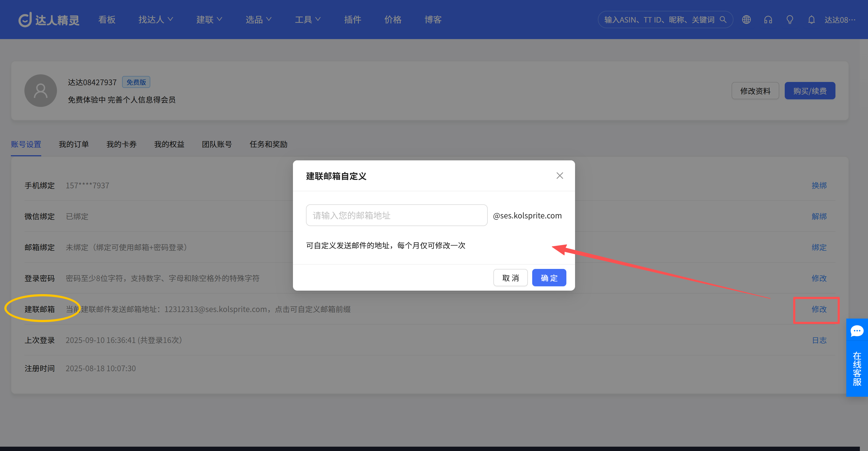
Task: Open the 插件 page
Action: coord(353,20)
